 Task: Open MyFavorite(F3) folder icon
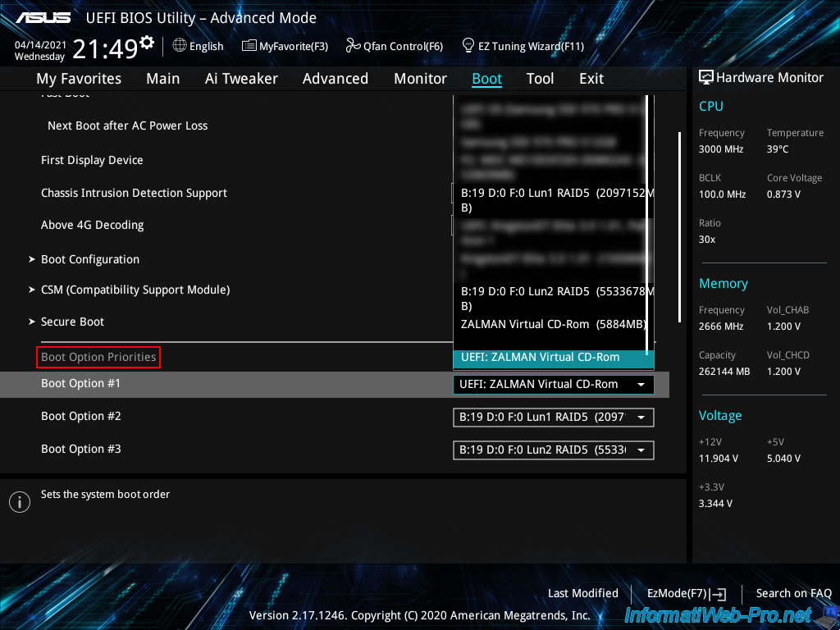pos(249,46)
